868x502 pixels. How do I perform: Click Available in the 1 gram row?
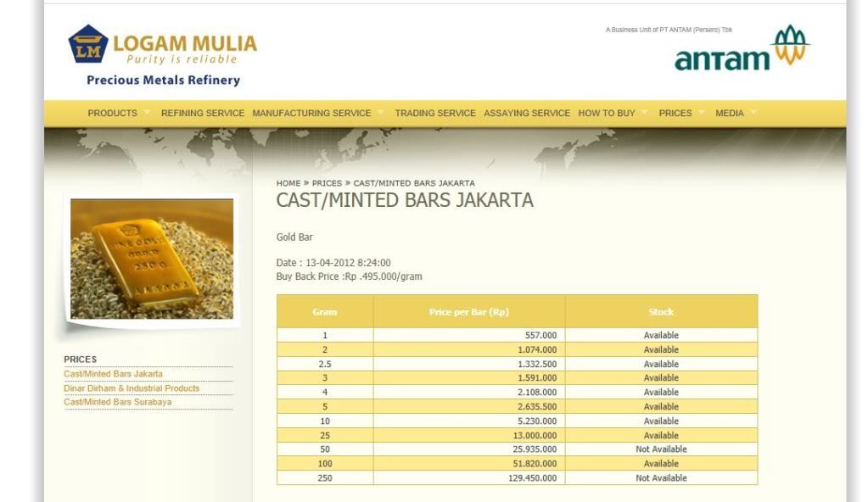[x=661, y=336]
